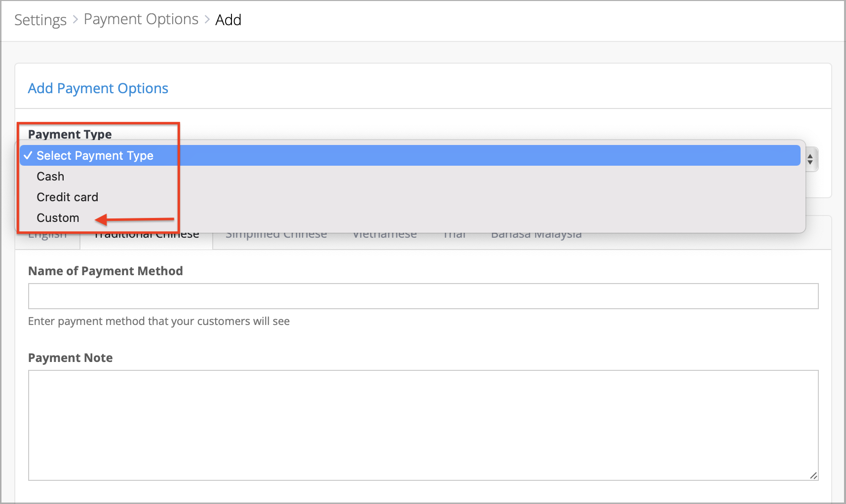Click the "Payment Type" label
The width and height of the screenshot is (846, 504).
pos(70,134)
